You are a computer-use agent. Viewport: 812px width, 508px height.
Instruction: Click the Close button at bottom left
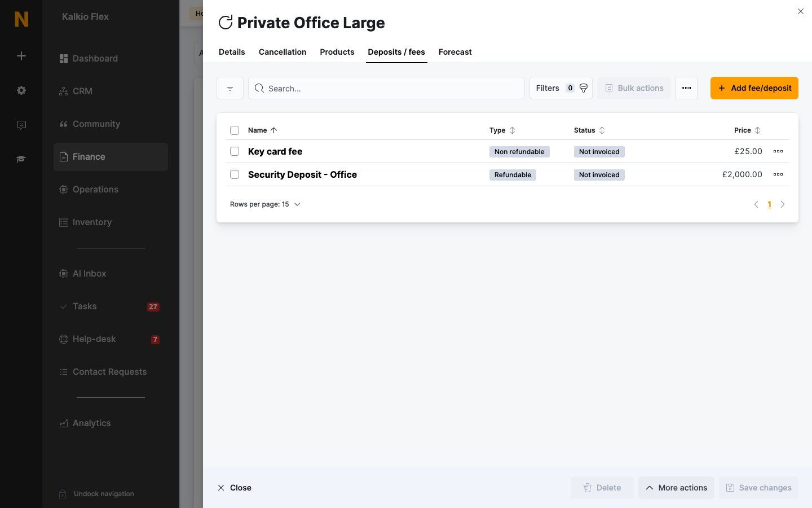(235, 488)
